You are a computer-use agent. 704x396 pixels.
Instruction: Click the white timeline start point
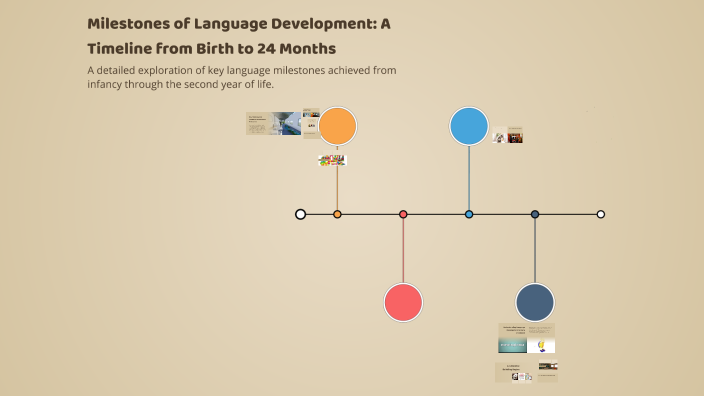(x=300, y=214)
